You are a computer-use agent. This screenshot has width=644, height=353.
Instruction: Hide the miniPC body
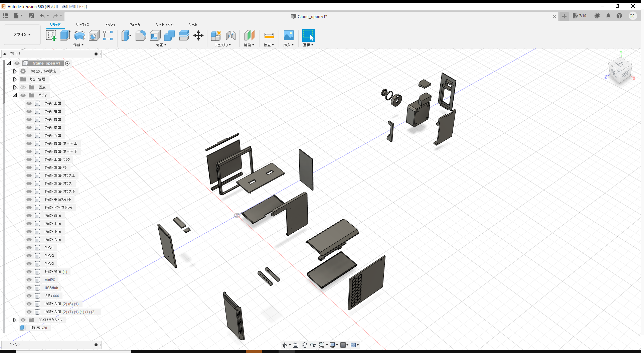[x=29, y=280]
